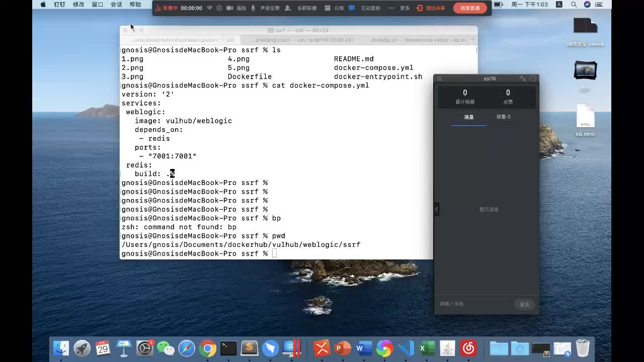Open Microsoft Word from the Dock

tap(363, 348)
